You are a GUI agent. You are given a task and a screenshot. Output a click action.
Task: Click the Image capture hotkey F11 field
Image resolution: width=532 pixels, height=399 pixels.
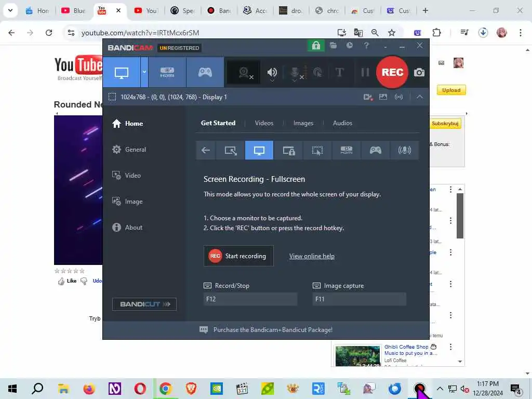360,299
